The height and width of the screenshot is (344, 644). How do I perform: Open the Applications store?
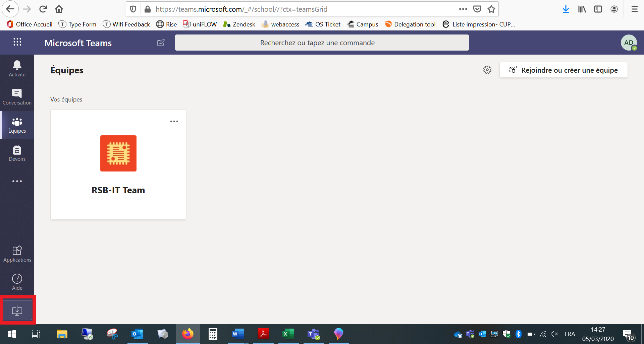(17, 254)
